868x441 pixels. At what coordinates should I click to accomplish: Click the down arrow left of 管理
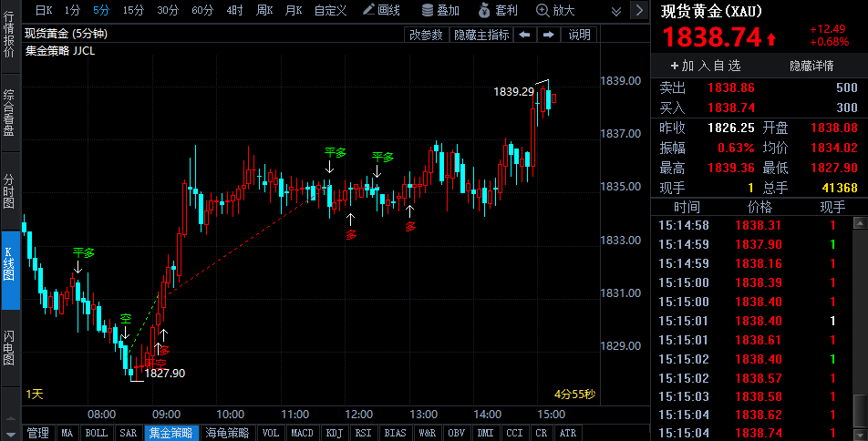9,433
